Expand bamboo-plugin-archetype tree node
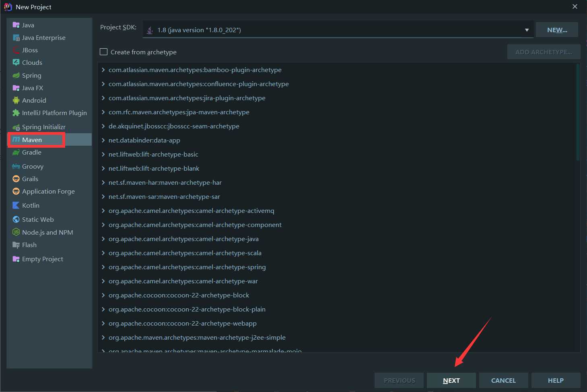587x392 pixels. click(103, 70)
